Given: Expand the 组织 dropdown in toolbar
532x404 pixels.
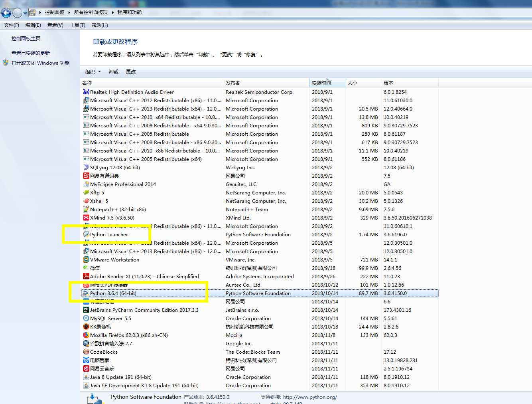Looking at the screenshot, I should (x=93, y=72).
